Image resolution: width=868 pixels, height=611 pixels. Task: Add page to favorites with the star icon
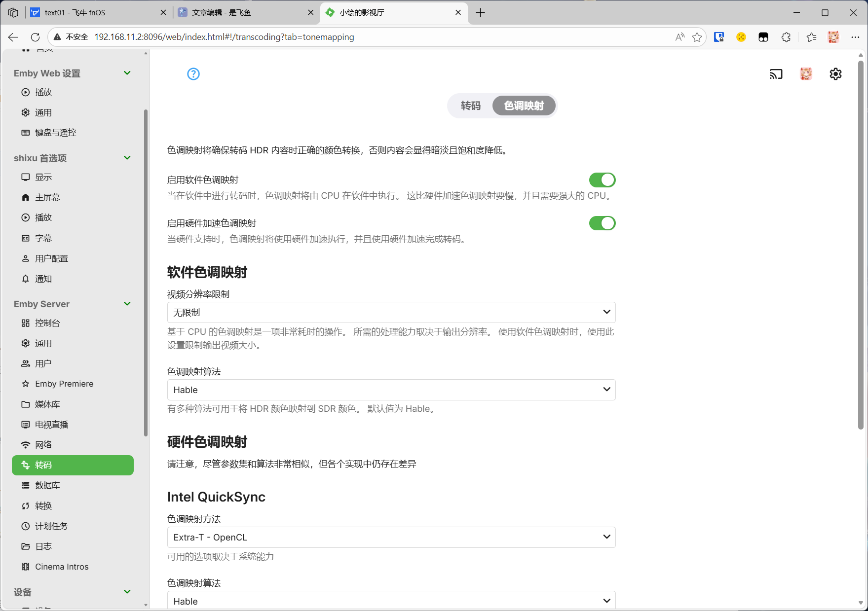pyautogui.click(x=697, y=37)
